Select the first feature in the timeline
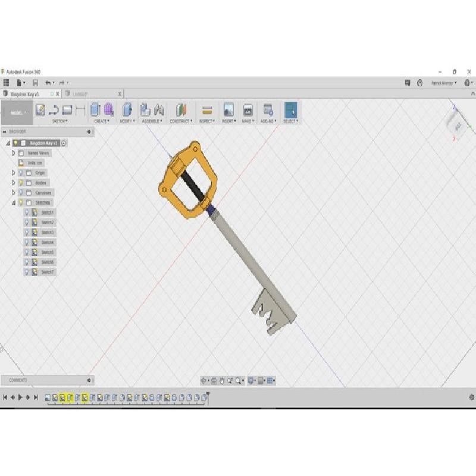This screenshot has width=476, height=476. click(x=48, y=397)
